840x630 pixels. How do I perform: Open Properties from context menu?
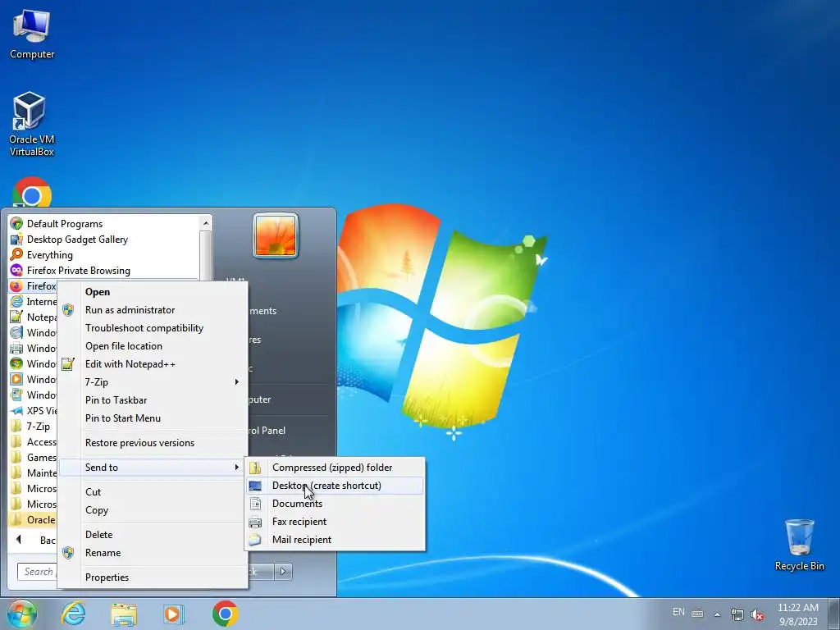point(153,577)
